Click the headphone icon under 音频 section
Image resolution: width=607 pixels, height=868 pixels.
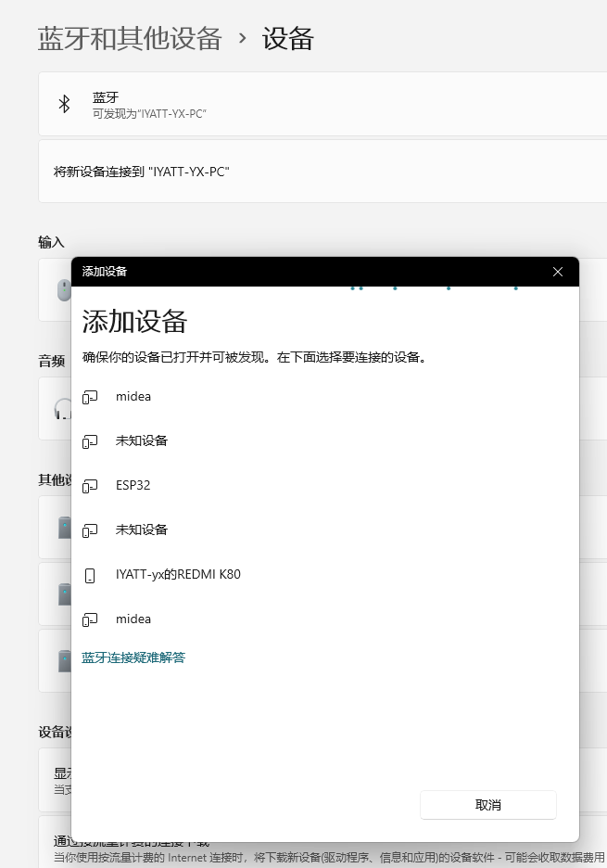[x=63, y=409]
